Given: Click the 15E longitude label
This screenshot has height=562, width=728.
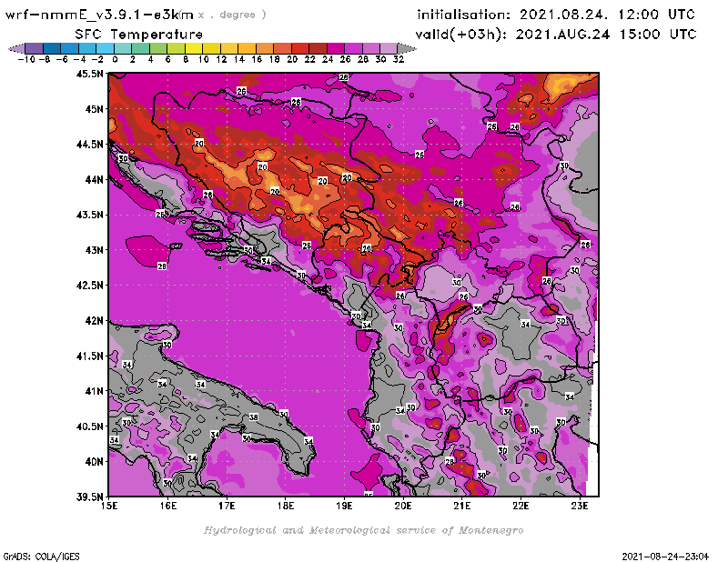Looking at the screenshot, I should click(x=109, y=506).
